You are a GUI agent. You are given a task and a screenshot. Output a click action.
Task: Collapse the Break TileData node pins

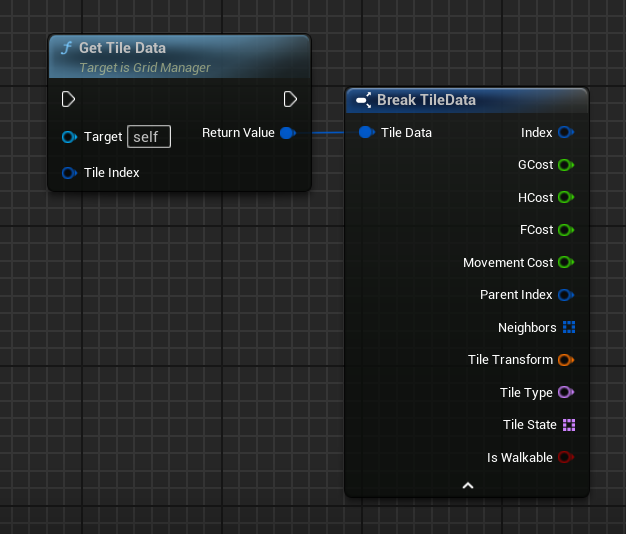[x=467, y=485]
